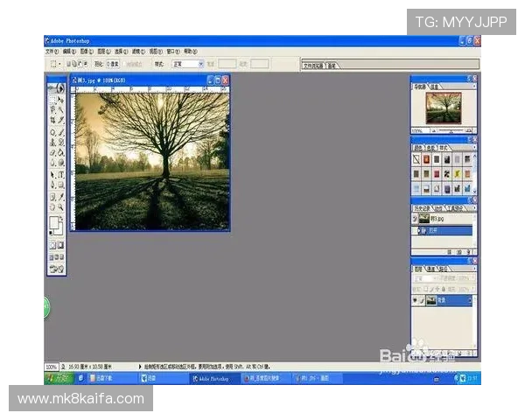Select the Paint Bucket tool
Screen dimensions: 525x420
(x=61, y=152)
